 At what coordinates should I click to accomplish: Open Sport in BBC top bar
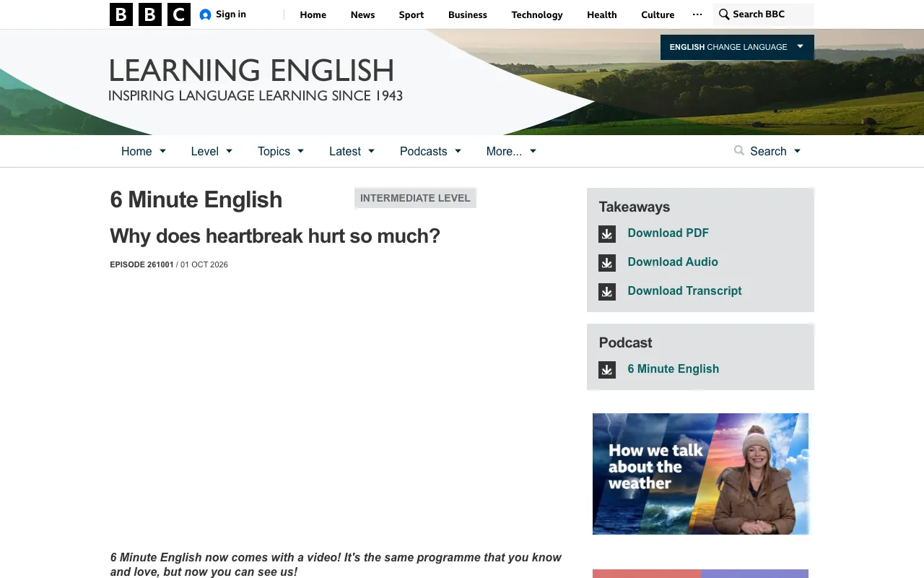411,14
